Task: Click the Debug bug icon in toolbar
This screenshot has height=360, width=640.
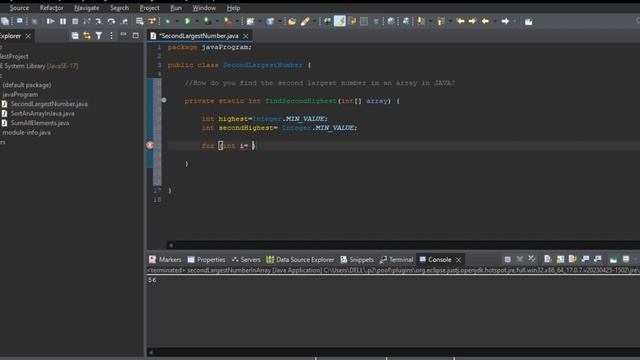Action: pos(167,21)
